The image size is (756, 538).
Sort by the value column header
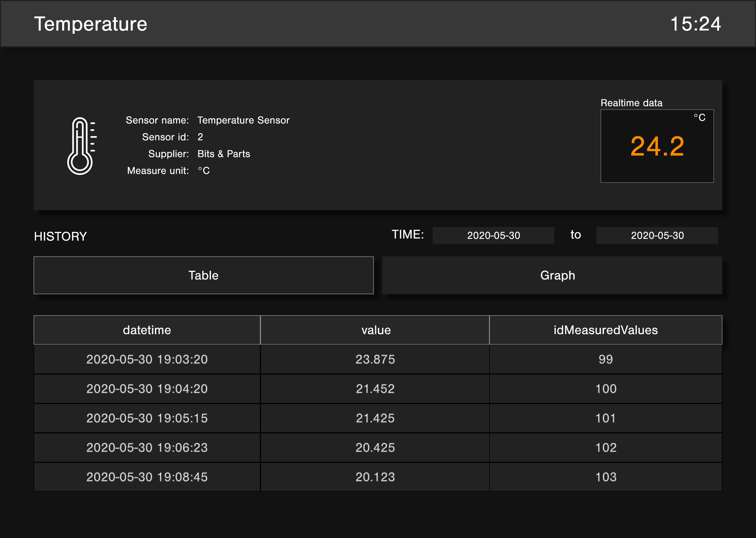pos(375,330)
